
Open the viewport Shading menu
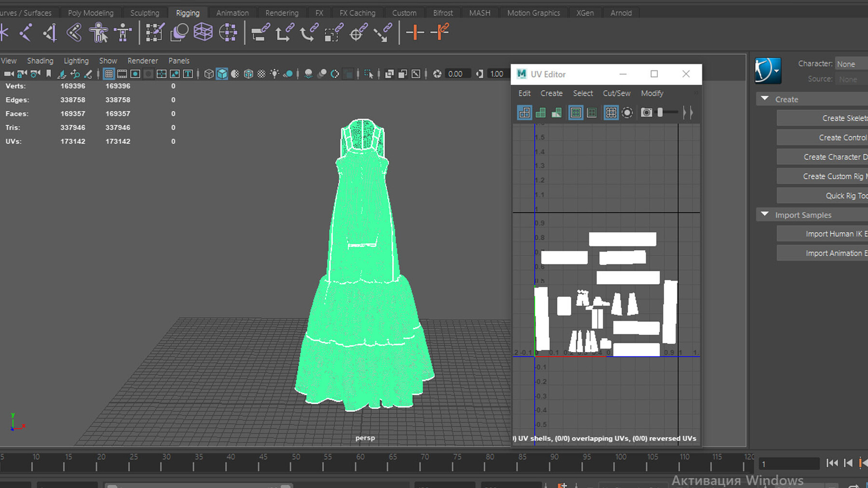point(40,61)
